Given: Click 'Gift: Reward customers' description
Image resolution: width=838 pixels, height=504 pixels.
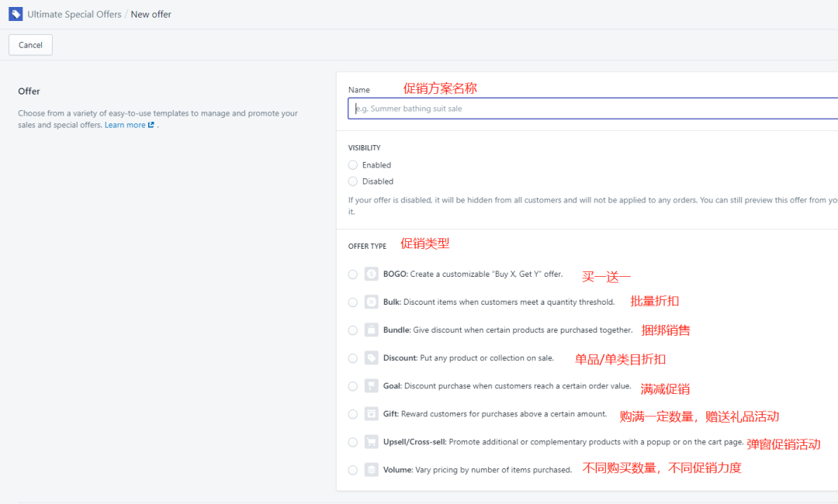Looking at the screenshot, I should (495, 414).
